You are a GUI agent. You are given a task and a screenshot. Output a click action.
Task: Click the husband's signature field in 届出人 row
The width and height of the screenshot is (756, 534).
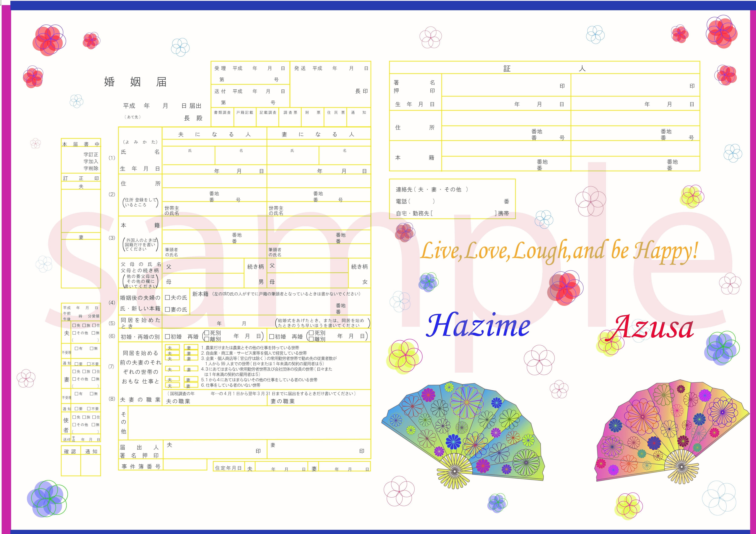click(215, 449)
